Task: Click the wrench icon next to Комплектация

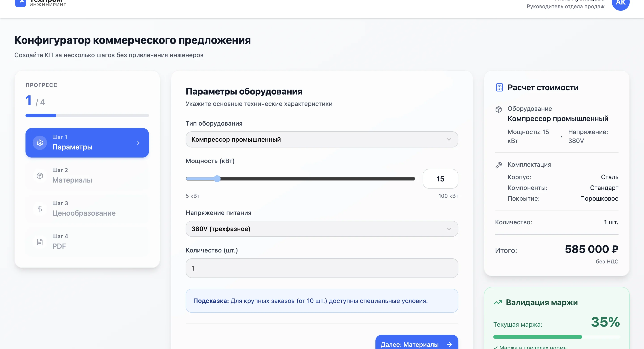Action: [499, 165]
